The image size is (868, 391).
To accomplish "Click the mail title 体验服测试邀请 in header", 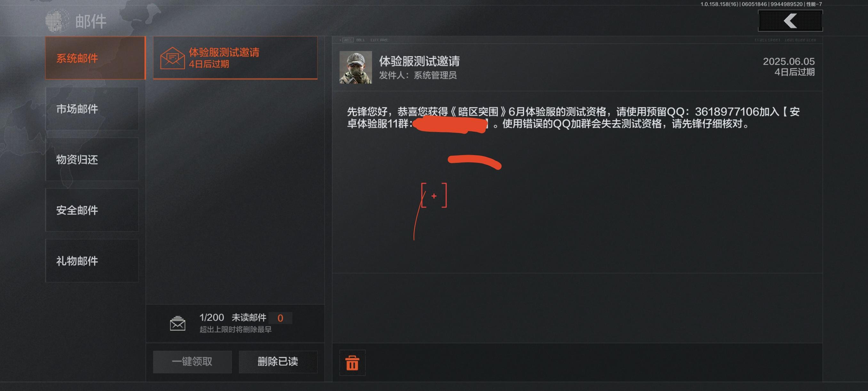I will 419,61.
